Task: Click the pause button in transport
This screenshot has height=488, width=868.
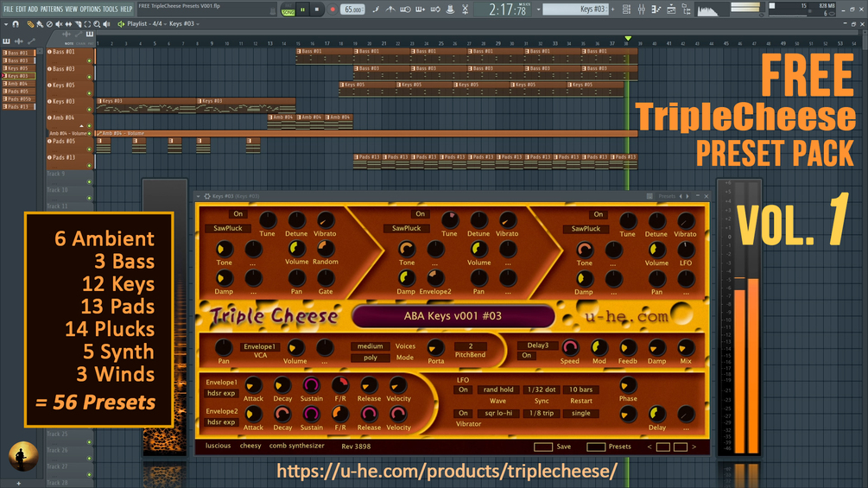Action: coord(303,10)
